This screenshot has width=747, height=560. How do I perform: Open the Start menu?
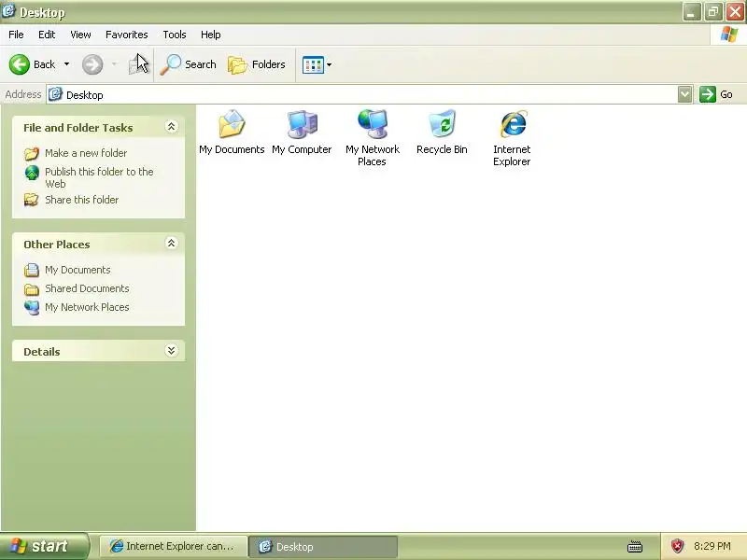click(x=44, y=546)
